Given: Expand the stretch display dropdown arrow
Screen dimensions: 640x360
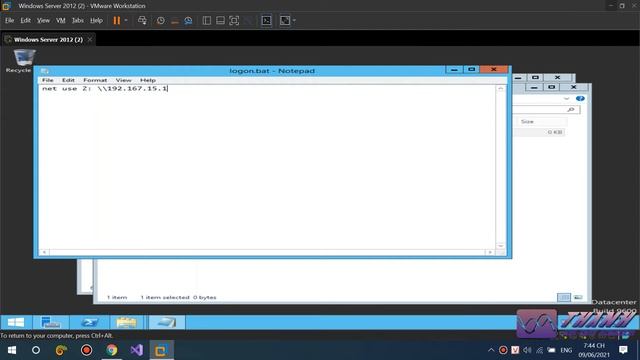Looking at the screenshot, I should [294, 20].
